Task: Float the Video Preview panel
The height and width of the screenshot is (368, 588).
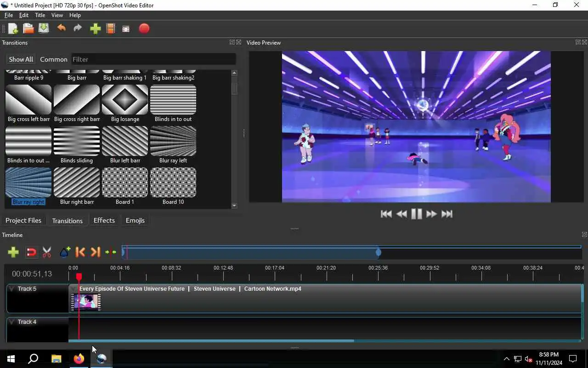Action: (578, 42)
